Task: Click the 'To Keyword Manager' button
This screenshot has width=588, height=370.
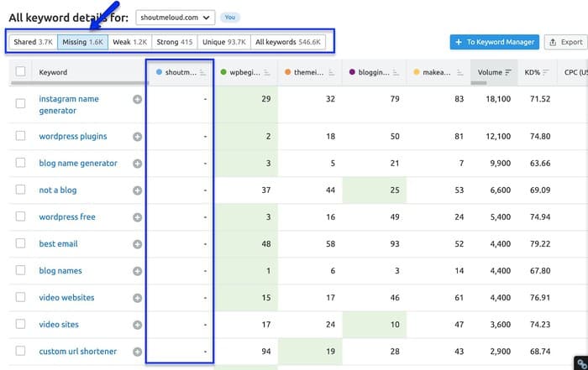Action: pyautogui.click(x=493, y=42)
